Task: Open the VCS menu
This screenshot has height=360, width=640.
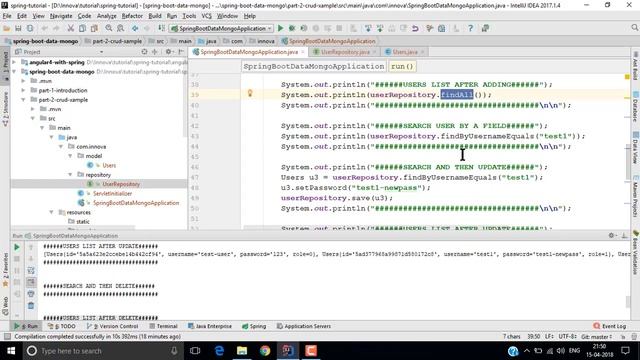Action: [x=207, y=16]
